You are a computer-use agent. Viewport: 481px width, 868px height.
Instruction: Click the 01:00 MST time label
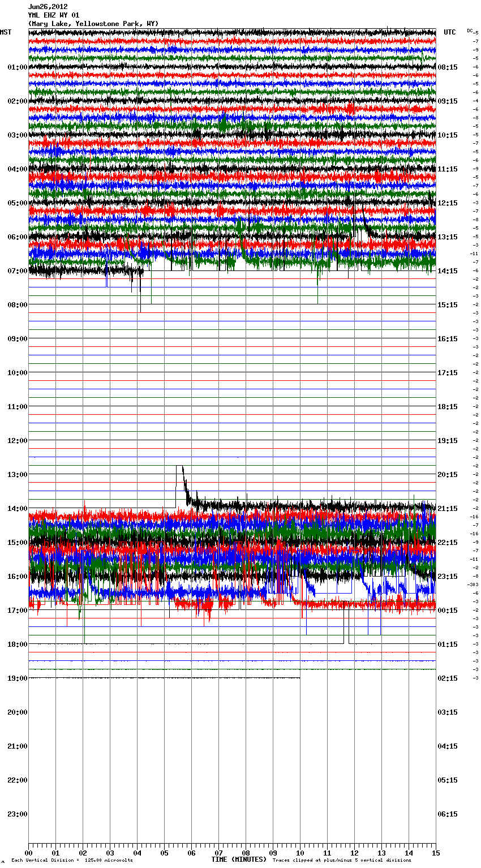click(18, 67)
